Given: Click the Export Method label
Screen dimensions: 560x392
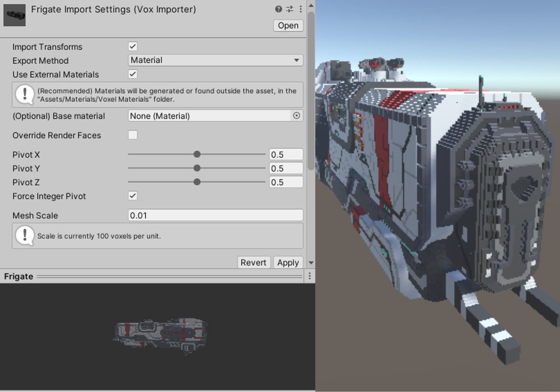Looking at the screenshot, I should (41, 61).
